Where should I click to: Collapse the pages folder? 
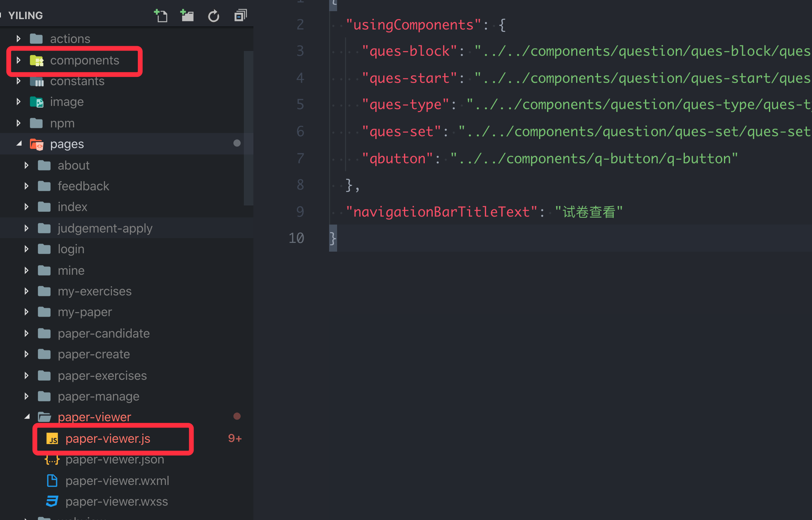click(x=19, y=144)
